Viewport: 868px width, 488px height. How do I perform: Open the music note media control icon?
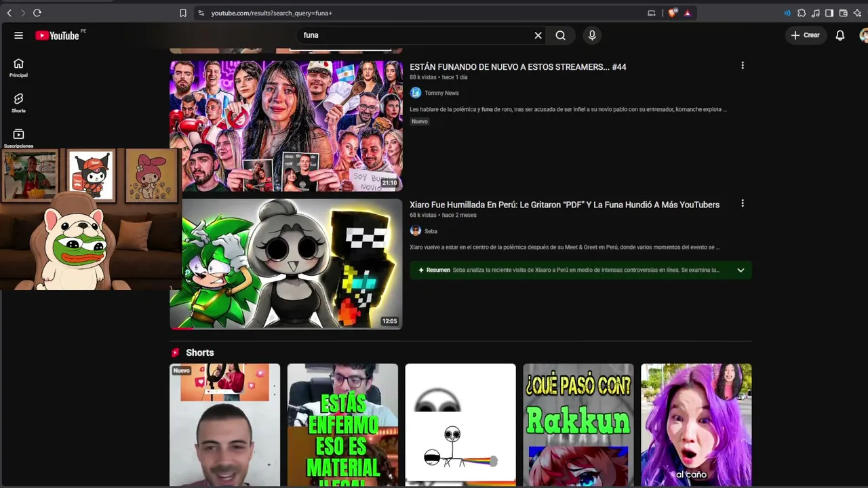[815, 13]
